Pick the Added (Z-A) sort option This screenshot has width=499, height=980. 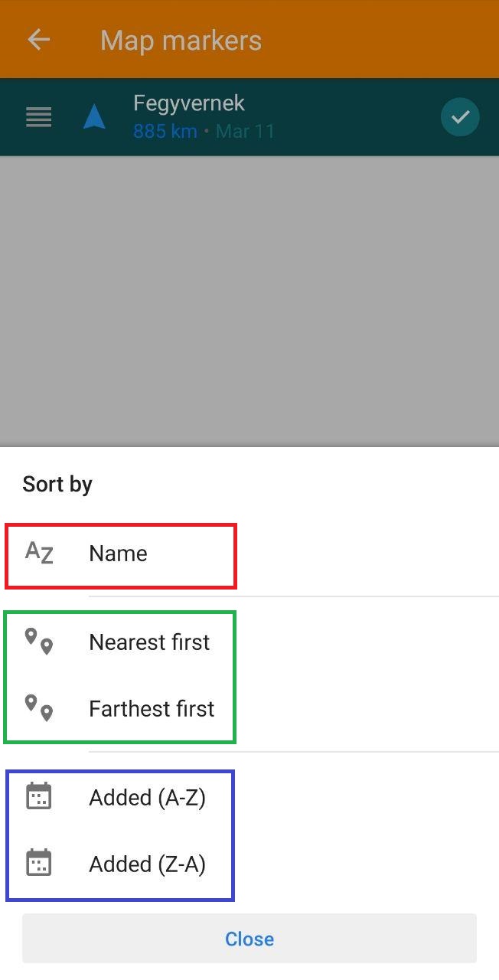[x=147, y=864]
